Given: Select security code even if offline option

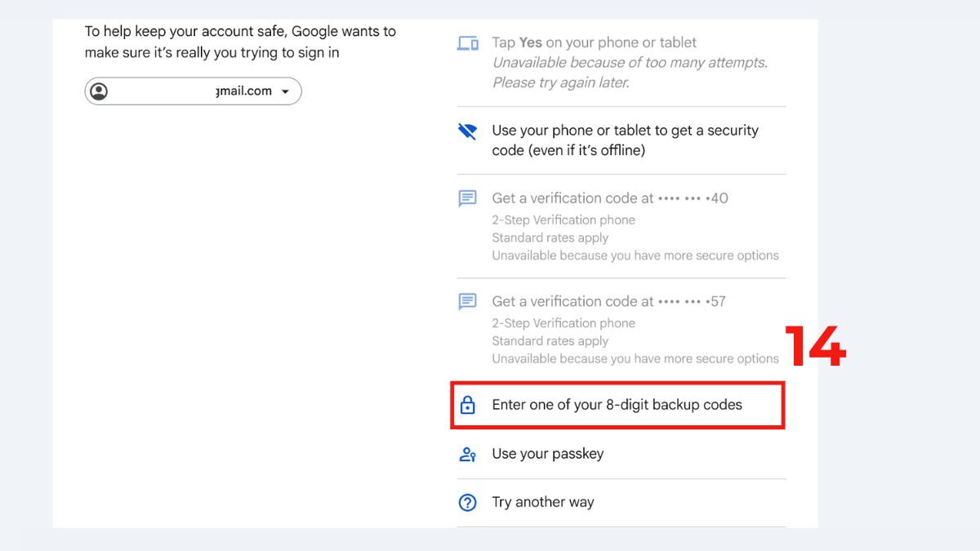Looking at the screenshot, I should click(625, 140).
